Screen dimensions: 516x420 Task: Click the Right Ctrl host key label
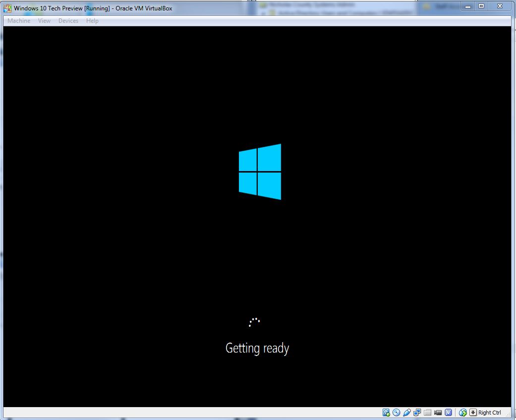click(489, 413)
